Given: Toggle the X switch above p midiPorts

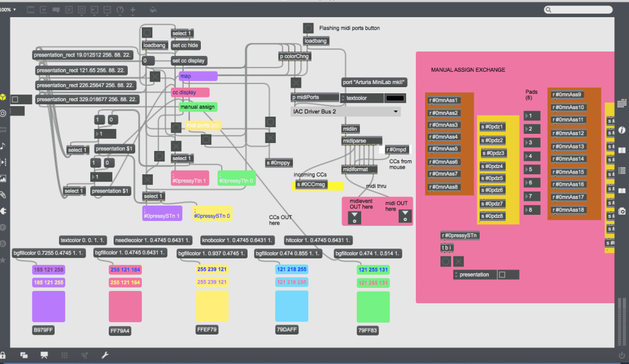Looking at the screenshot, I should 296,83.
